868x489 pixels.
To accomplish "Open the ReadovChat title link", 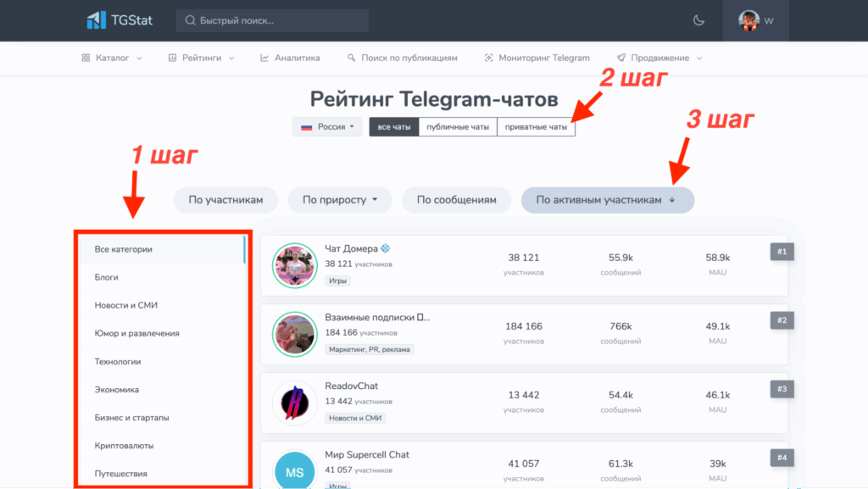I will [352, 386].
